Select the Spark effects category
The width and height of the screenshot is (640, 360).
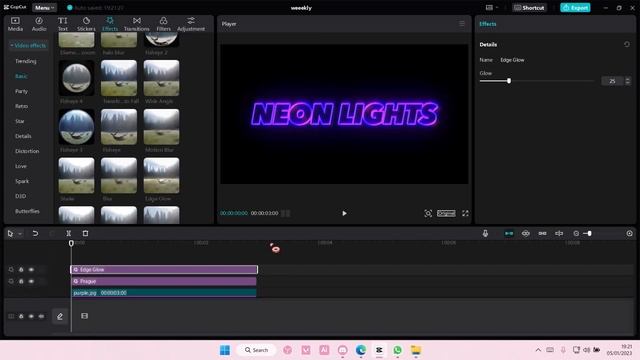[22, 181]
